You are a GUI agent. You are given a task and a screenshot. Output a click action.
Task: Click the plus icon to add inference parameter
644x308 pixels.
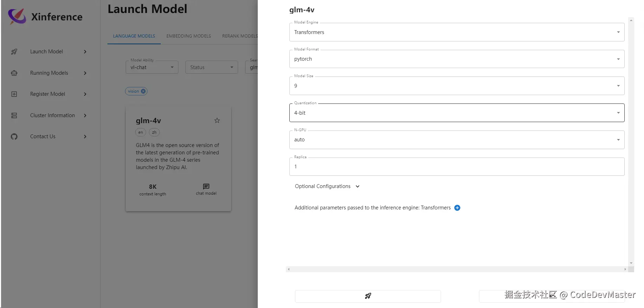(x=457, y=208)
